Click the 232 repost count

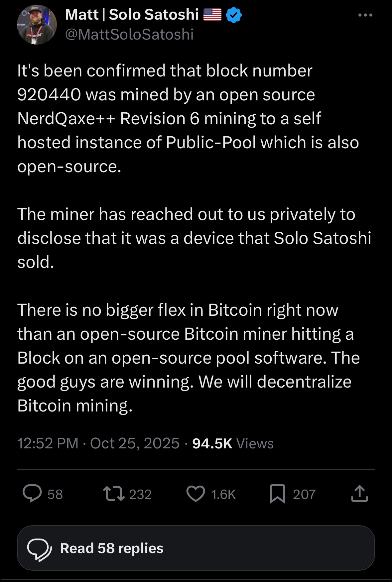coord(140,494)
